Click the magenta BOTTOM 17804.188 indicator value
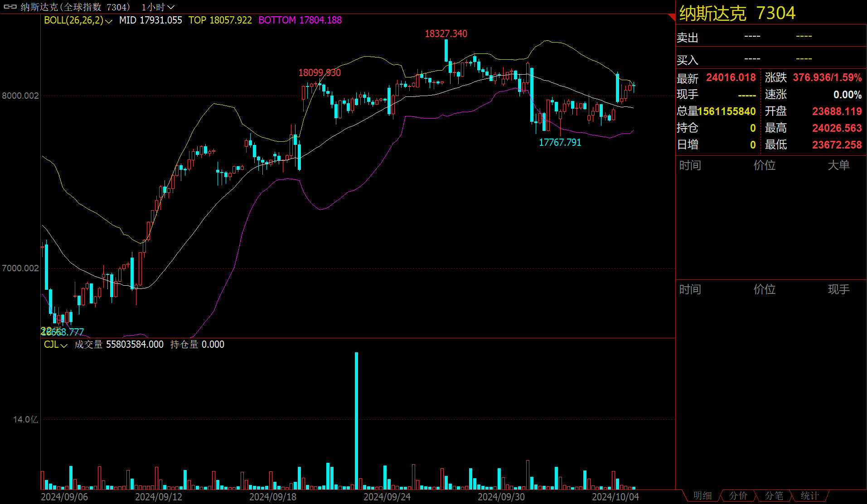 click(300, 20)
